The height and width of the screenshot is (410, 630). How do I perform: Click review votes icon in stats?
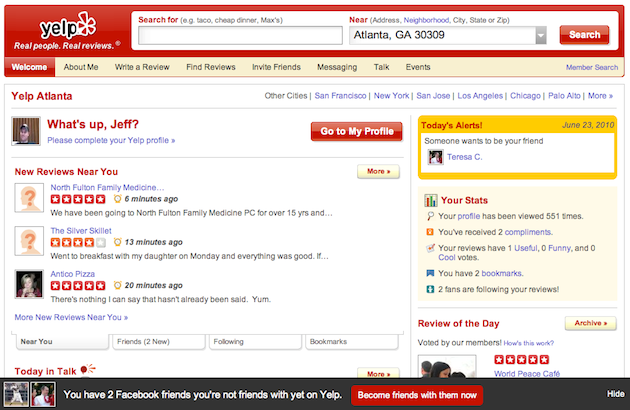(430, 248)
